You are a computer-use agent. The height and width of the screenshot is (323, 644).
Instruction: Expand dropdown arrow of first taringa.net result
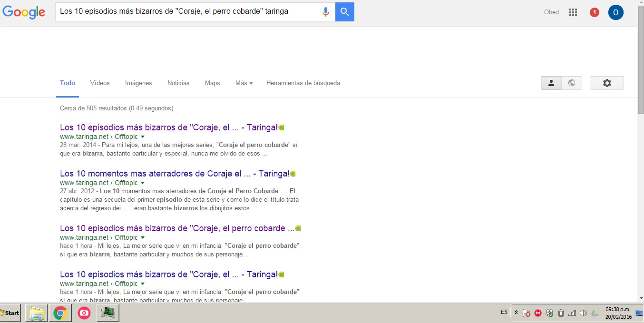(x=143, y=137)
